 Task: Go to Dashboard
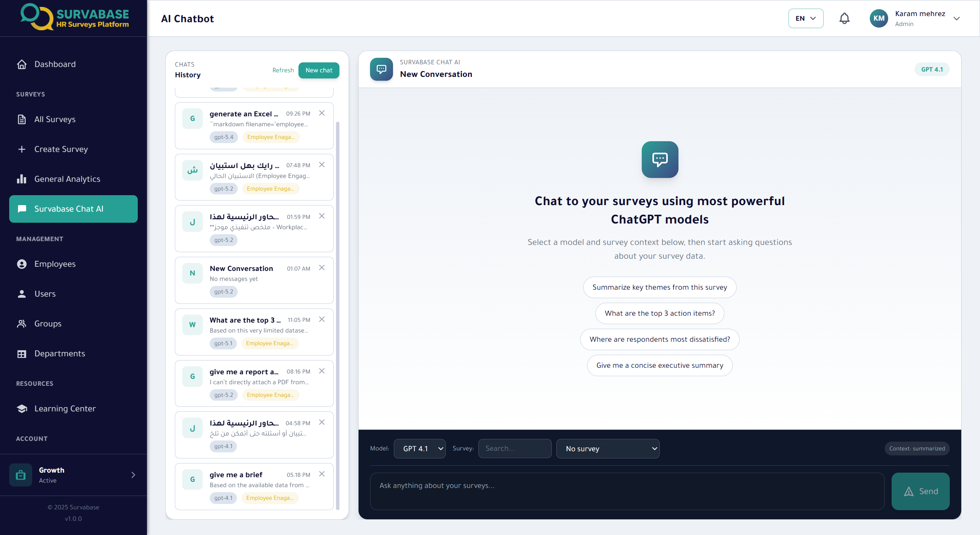click(73, 64)
